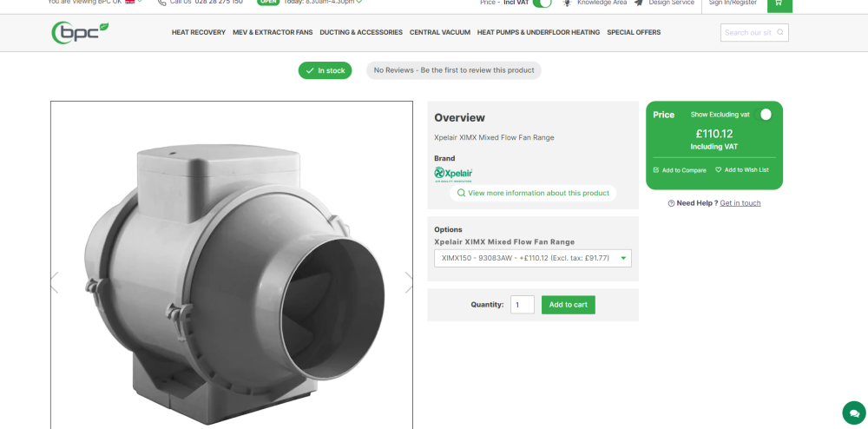Click the Xpelair brand logo
This screenshot has width=868, height=429.
pyautogui.click(x=453, y=175)
